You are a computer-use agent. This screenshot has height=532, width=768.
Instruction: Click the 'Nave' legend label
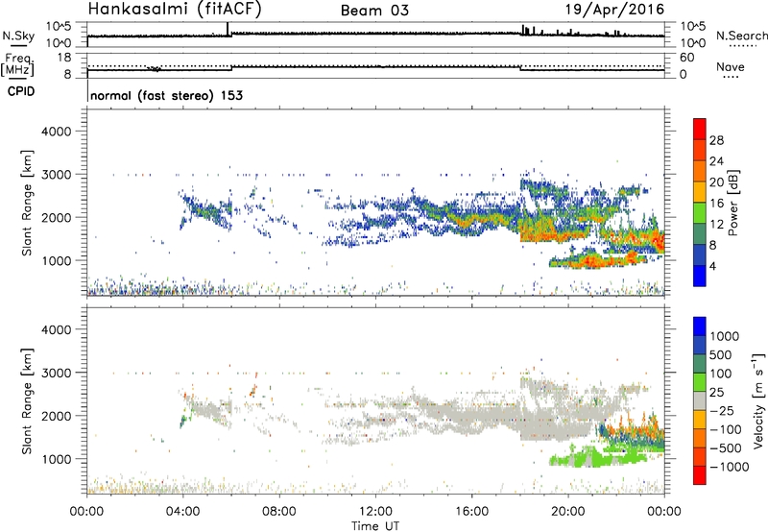pyautogui.click(x=731, y=66)
